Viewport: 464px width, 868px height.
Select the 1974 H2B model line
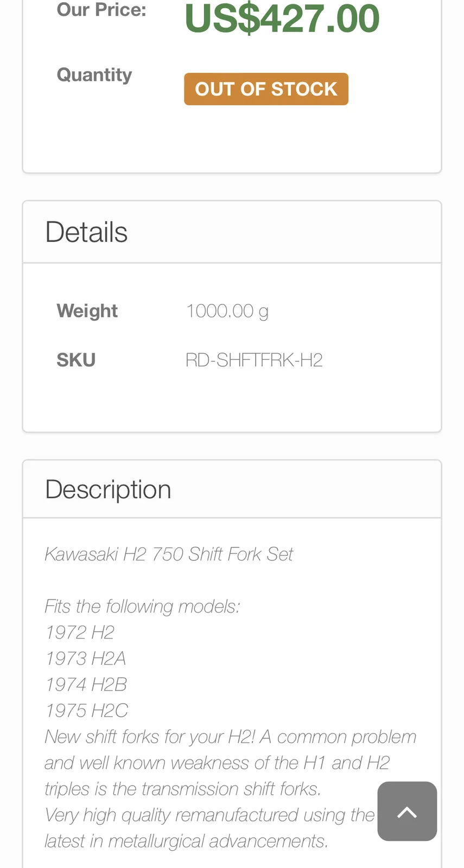86,685
